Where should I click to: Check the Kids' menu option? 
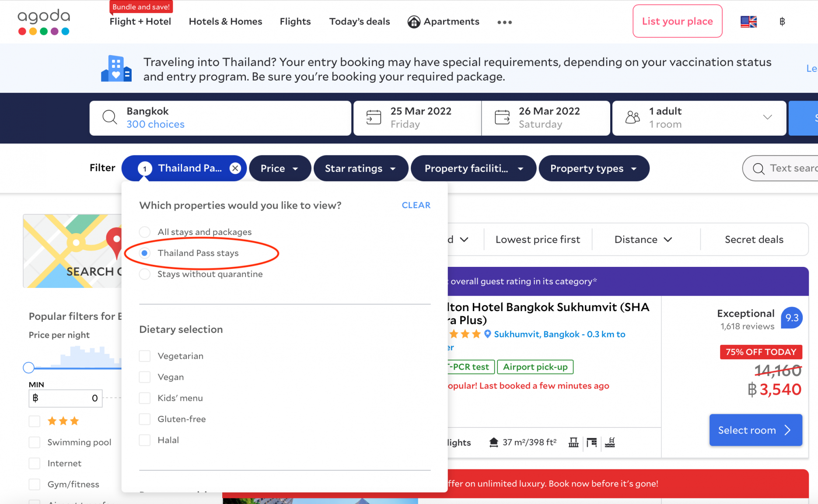144,398
